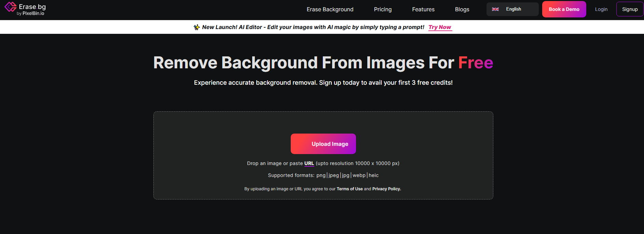The height and width of the screenshot is (234, 644).
Task: Click the Login link
Action: (601, 9)
